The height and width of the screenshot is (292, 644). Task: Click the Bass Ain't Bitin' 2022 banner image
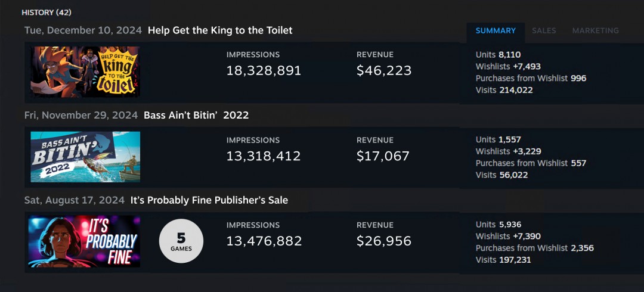click(85, 157)
